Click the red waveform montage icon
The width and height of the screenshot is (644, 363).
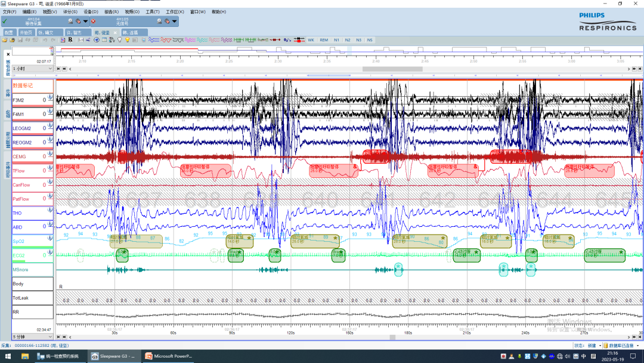[166, 40]
